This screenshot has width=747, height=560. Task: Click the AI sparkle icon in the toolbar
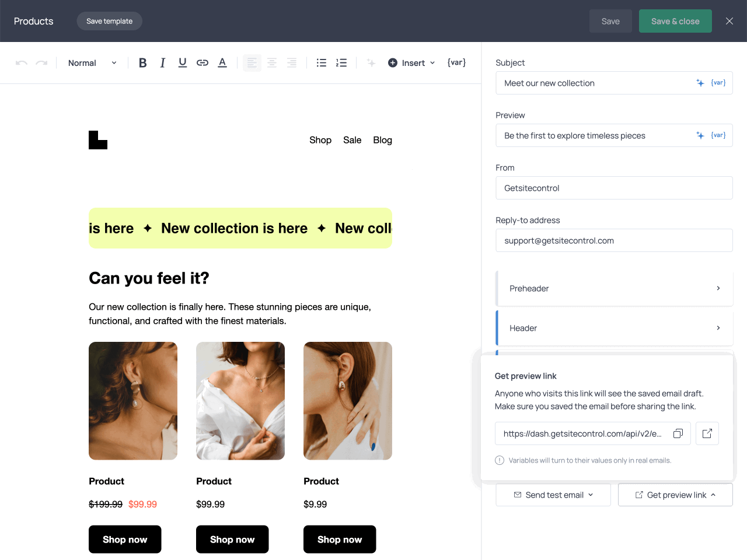(x=371, y=62)
